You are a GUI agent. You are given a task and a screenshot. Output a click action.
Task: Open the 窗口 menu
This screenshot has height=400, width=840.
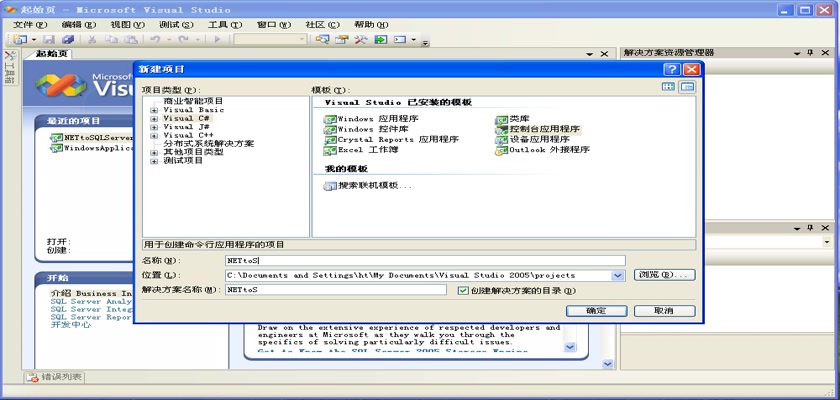(x=274, y=25)
